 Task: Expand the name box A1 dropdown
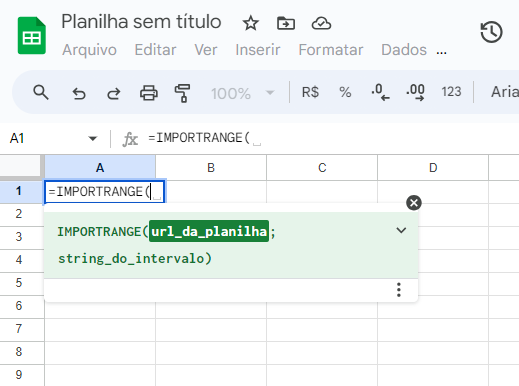[93, 138]
